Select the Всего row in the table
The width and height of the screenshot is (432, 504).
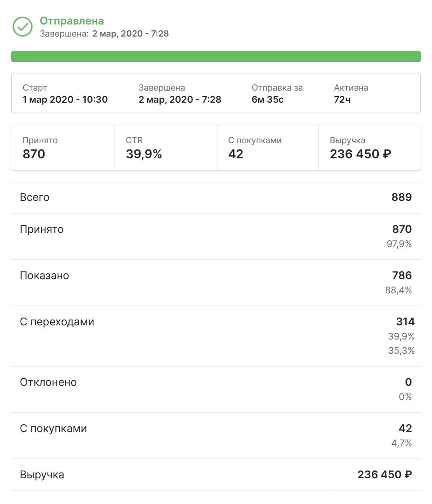[216, 198]
